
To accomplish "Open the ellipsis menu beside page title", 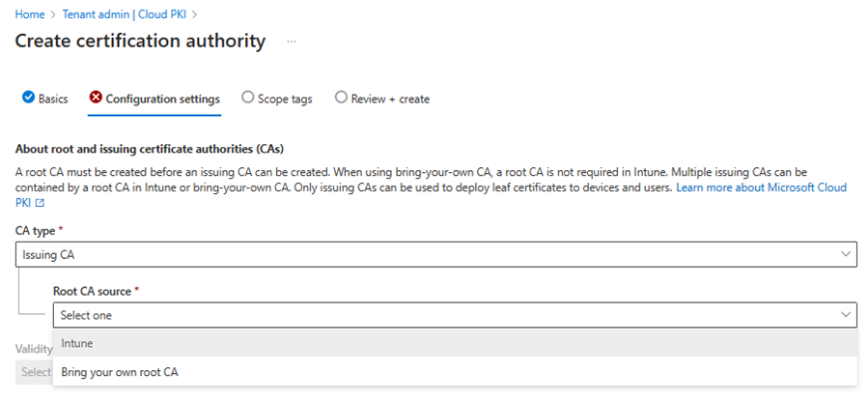I will coord(292,42).
